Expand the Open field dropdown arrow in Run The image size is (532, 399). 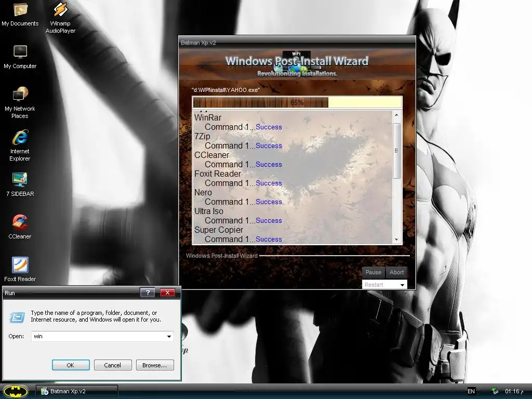pyautogui.click(x=169, y=336)
